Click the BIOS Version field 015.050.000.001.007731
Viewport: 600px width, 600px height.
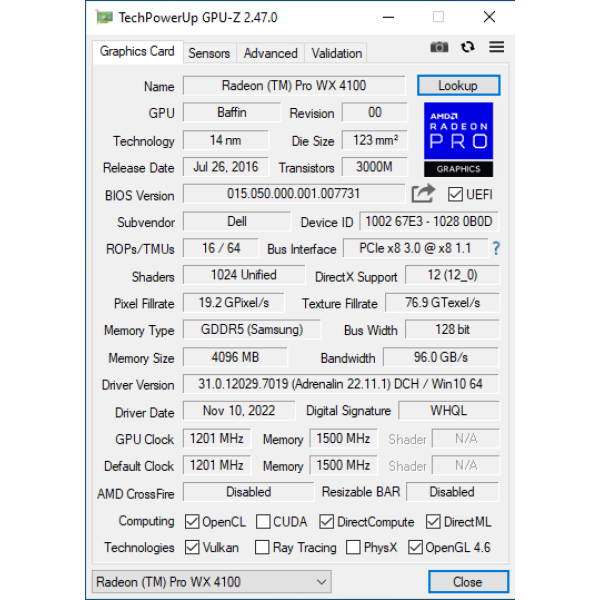coord(294,194)
